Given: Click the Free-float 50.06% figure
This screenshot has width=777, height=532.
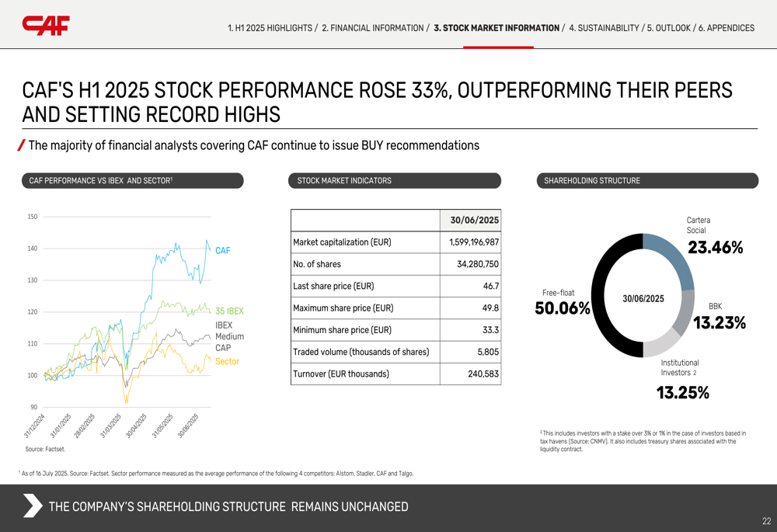Looking at the screenshot, I should coord(563,308).
